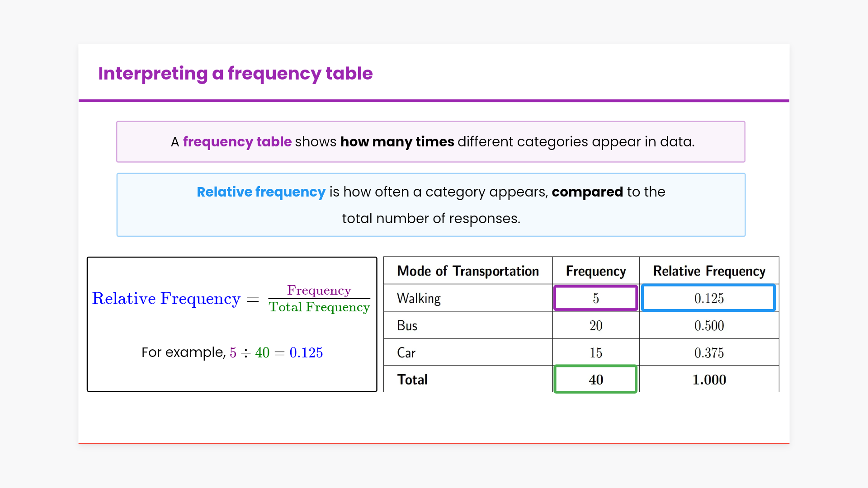Click the blue 0.125 result in the example
The image size is (868, 488).
[306, 353]
